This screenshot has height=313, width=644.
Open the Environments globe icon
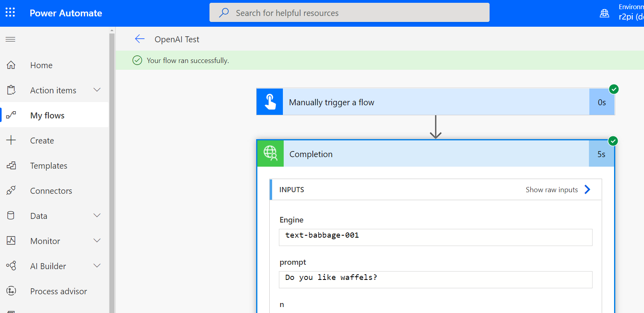pyautogui.click(x=604, y=13)
